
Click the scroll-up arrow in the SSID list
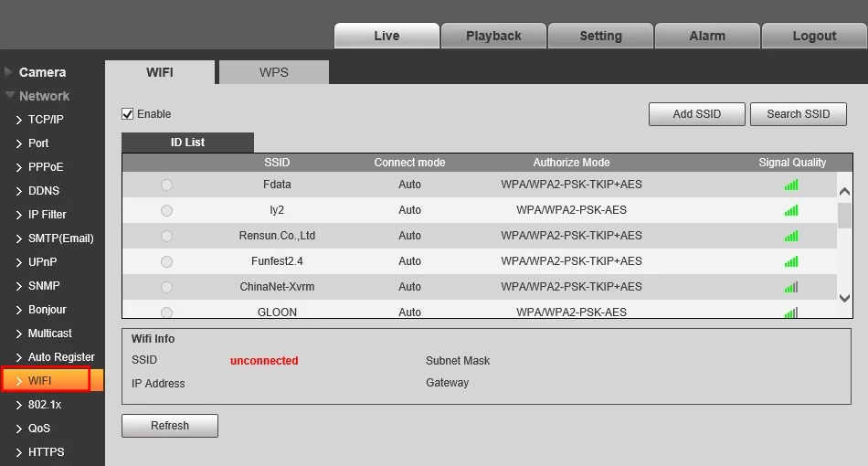click(844, 192)
